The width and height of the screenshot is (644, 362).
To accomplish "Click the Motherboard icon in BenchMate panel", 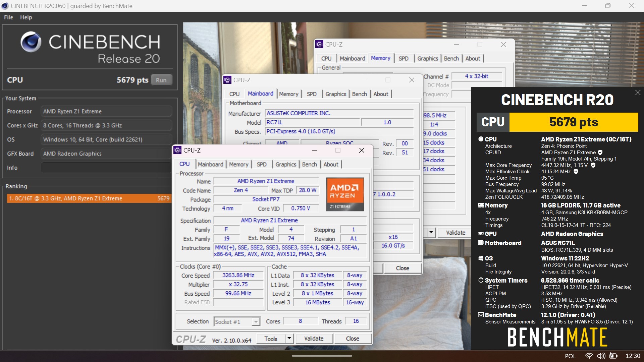I will (481, 243).
